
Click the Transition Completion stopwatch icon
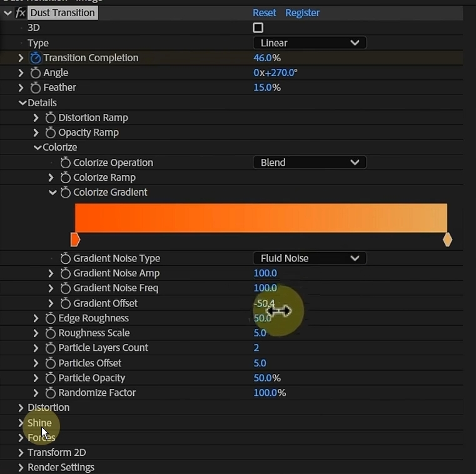point(35,58)
